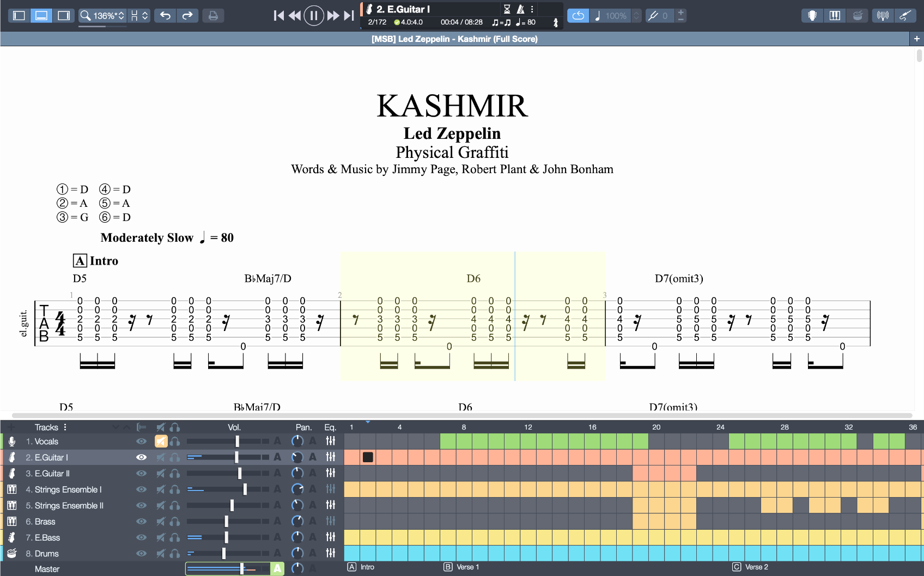This screenshot has height=576, width=924.
Task: Unmute the Vocals track
Action: pyautogui.click(x=161, y=442)
